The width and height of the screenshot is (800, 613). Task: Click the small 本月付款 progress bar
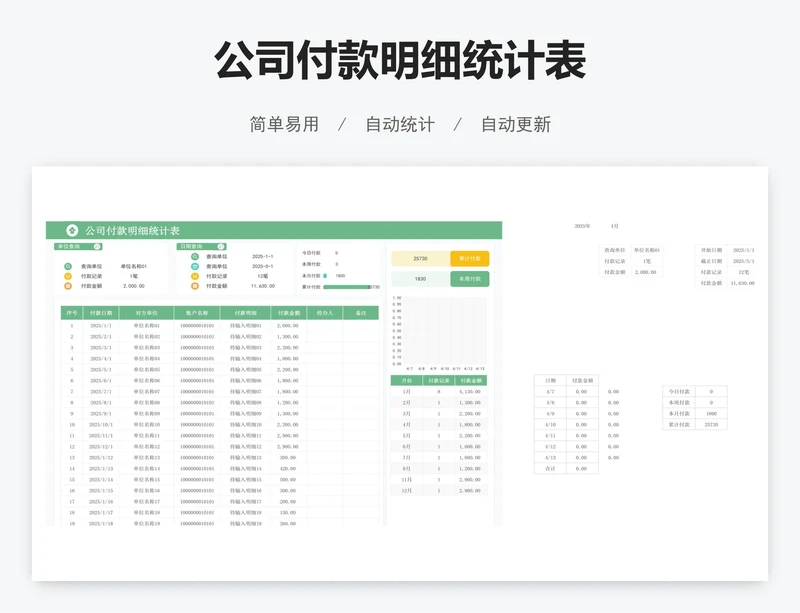pyautogui.click(x=325, y=276)
